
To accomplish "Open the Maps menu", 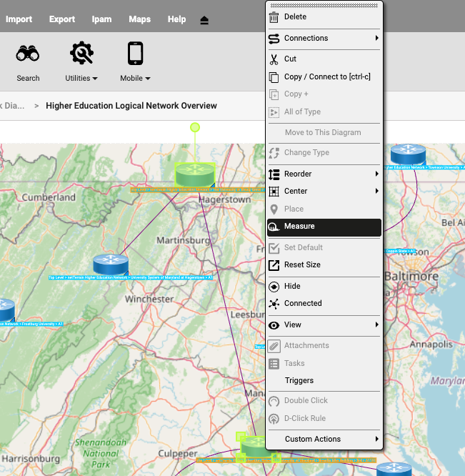I will (x=139, y=19).
